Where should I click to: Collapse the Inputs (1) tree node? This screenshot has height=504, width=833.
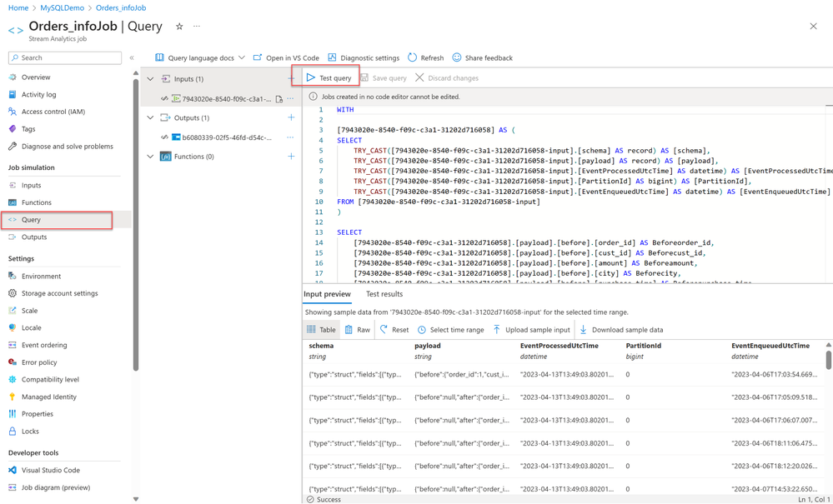click(150, 79)
